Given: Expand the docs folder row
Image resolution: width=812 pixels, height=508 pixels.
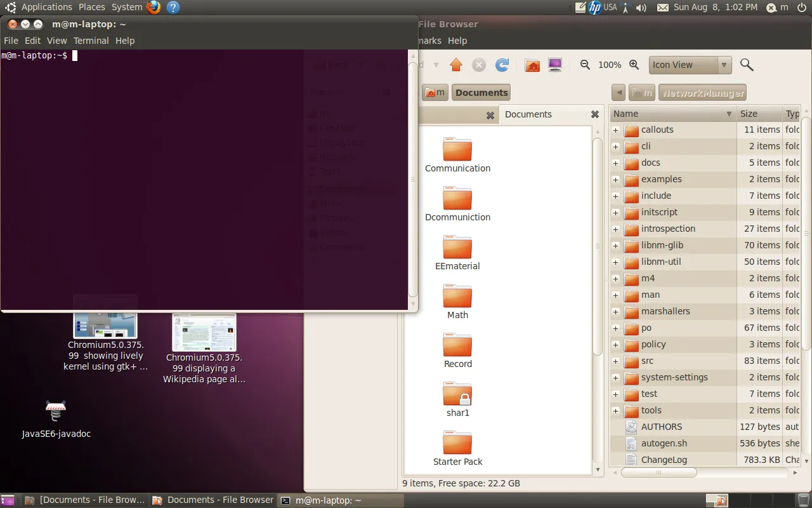Looking at the screenshot, I should 615,163.
